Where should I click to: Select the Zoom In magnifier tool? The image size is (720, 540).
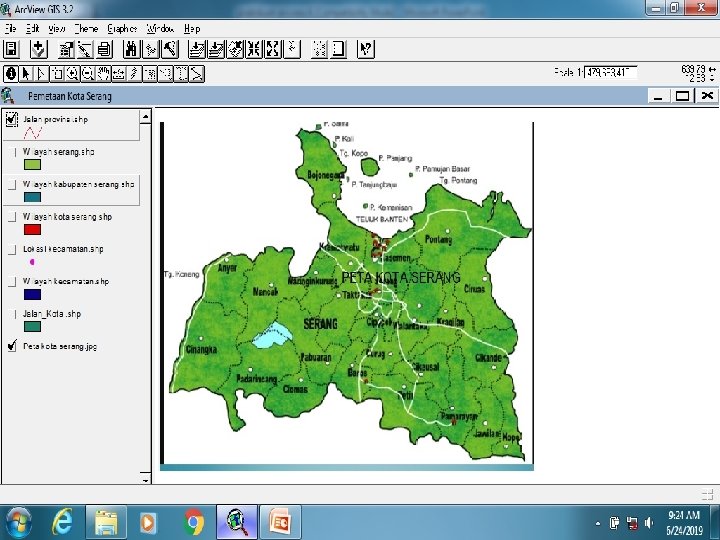(73, 73)
